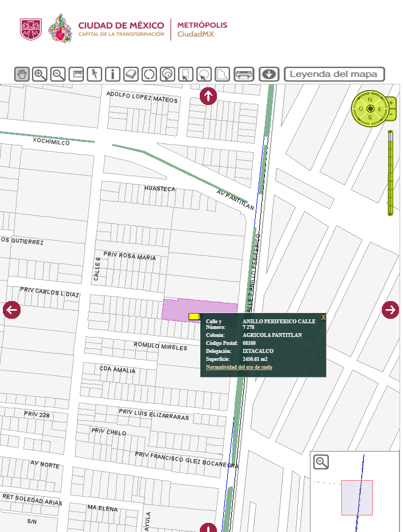The height and width of the screenshot is (532, 403).
Task: Pan map east with right arrow
Action: 390,310
